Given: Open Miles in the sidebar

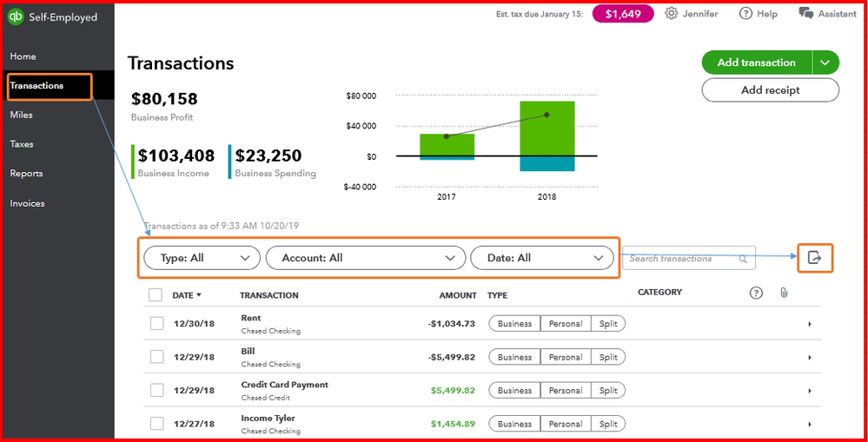Looking at the screenshot, I should tap(21, 115).
